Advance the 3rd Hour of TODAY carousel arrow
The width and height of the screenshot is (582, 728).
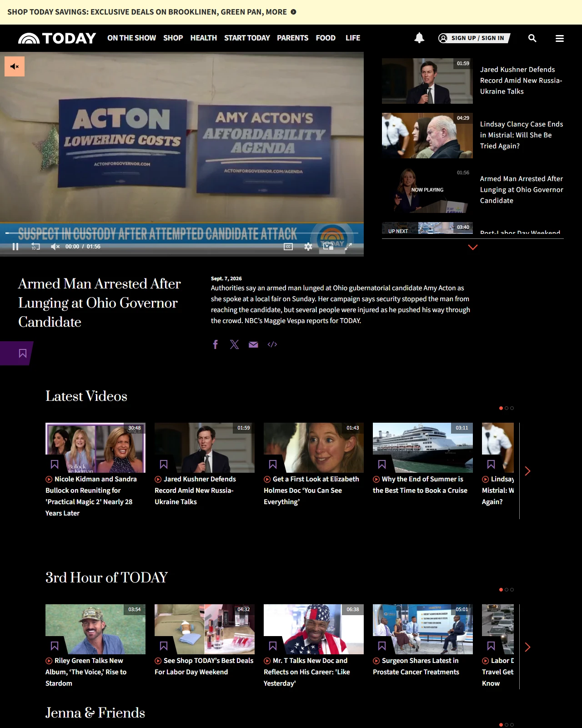click(527, 647)
